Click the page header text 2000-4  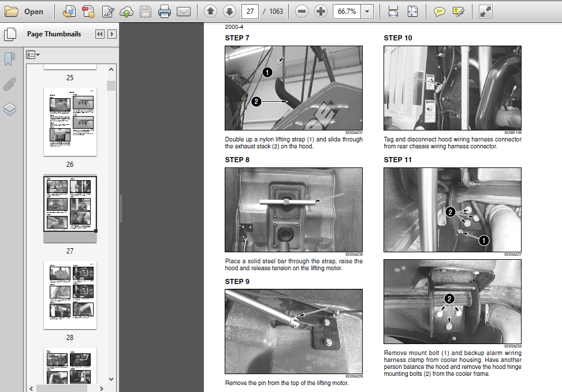[x=234, y=27]
